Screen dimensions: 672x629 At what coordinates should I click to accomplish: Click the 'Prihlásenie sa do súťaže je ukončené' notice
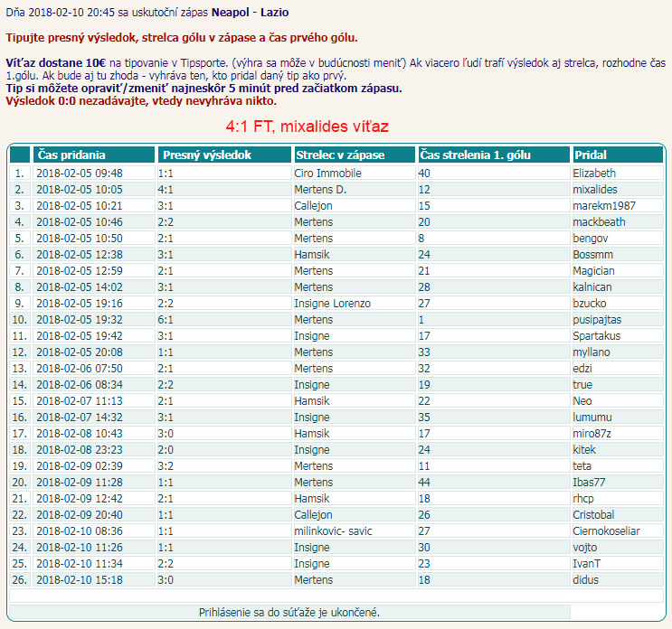pos(289,613)
